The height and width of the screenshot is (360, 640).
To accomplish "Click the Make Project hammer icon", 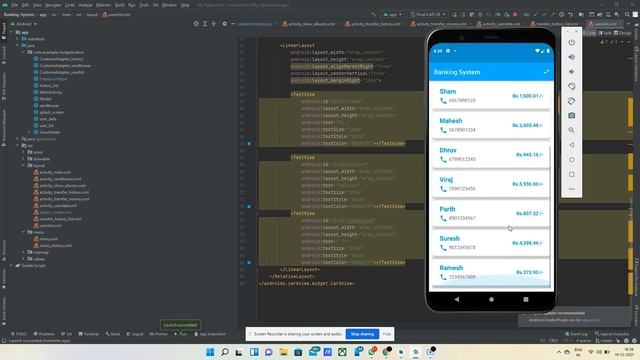I will [x=373, y=14].
